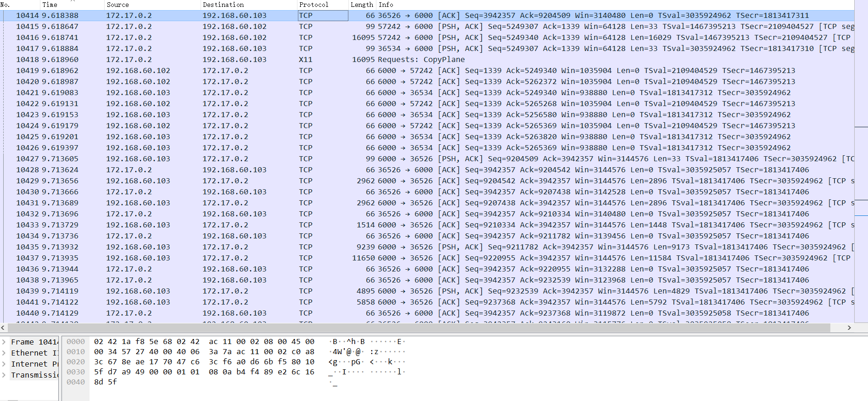Click the packet list right scroll arrow
The image size is (868, 401).
pos(849,328)
